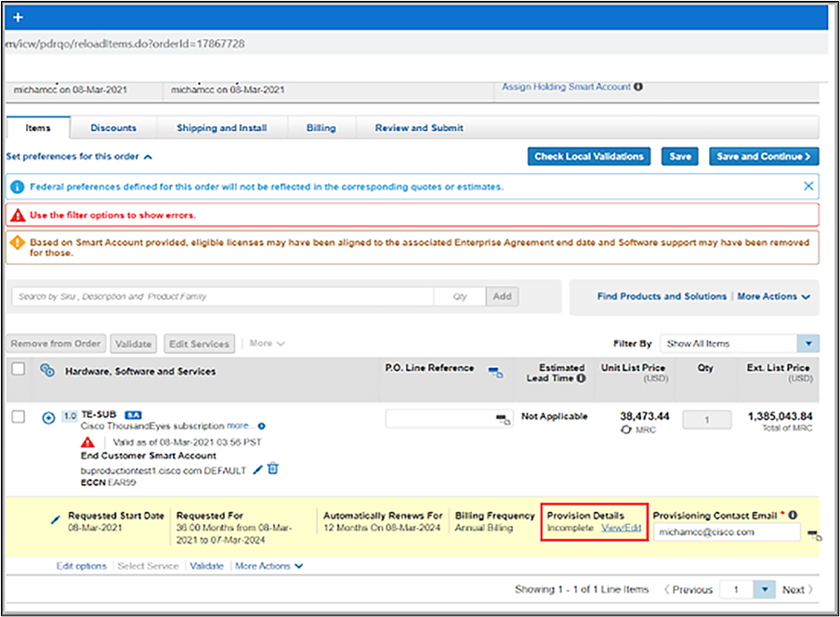Click the TE-SUB quantity field
Screen dimensions: 840x617
coord(706,419)
